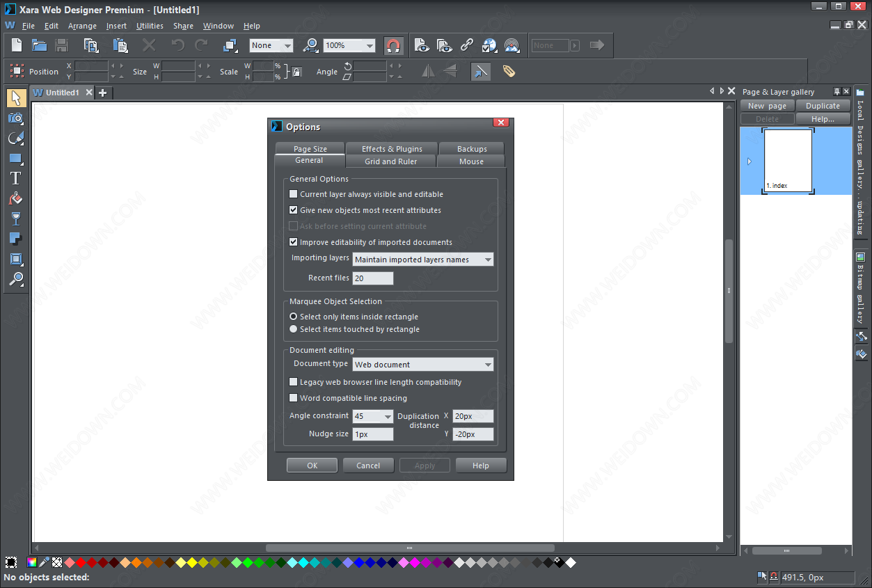
Task: Toggle the scale line widths arrow button
Action: [x=480, y=71]
